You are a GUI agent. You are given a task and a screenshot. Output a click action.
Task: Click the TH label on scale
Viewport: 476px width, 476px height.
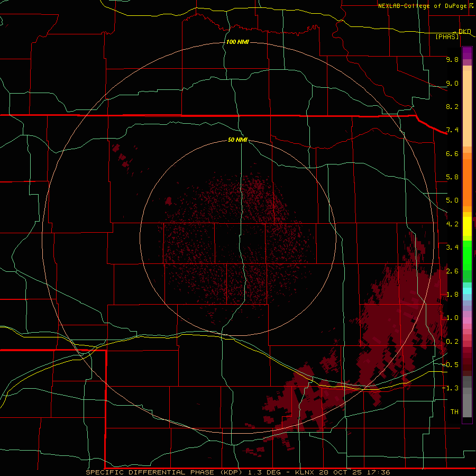tap(454, 412)
